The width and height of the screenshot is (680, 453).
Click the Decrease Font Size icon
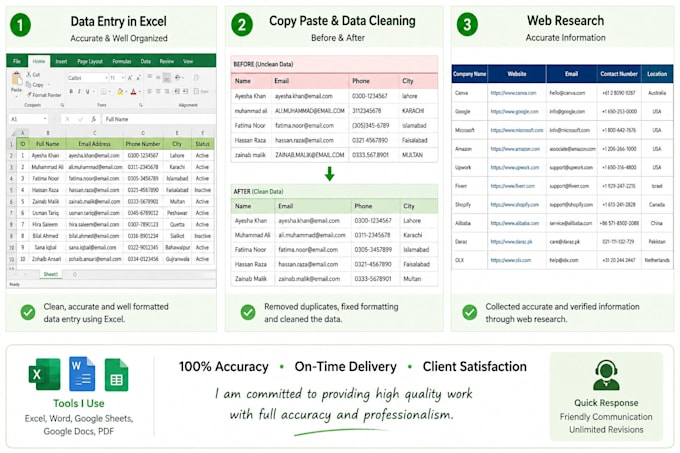139,78
